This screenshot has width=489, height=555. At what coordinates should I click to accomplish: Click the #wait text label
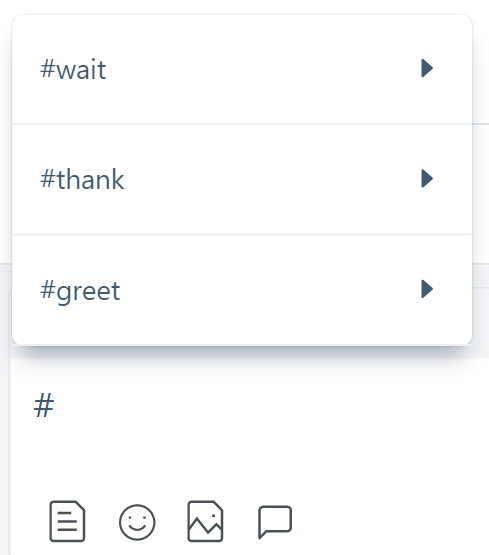(73, 69)
